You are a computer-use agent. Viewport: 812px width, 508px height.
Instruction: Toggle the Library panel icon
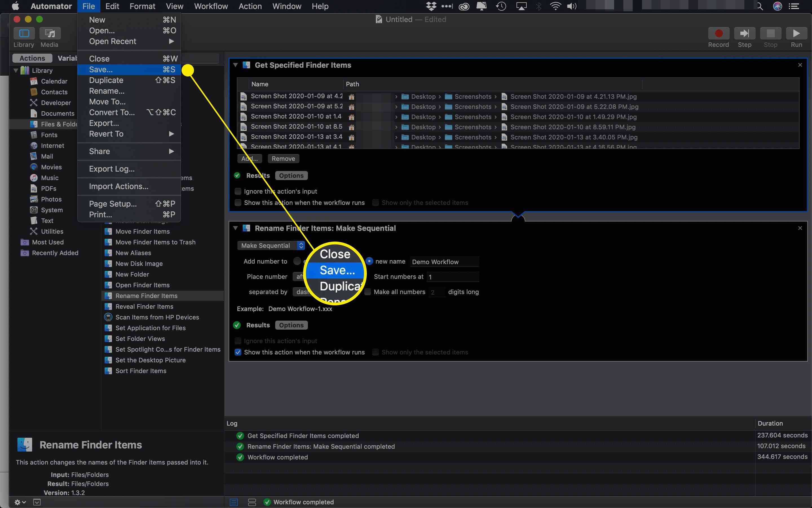pos(24,33)
